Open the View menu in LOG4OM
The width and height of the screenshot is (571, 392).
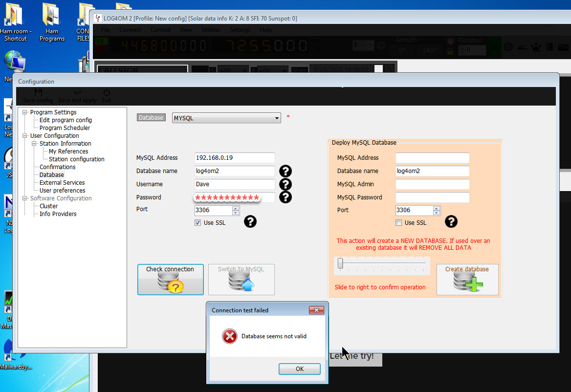point(186,30)
